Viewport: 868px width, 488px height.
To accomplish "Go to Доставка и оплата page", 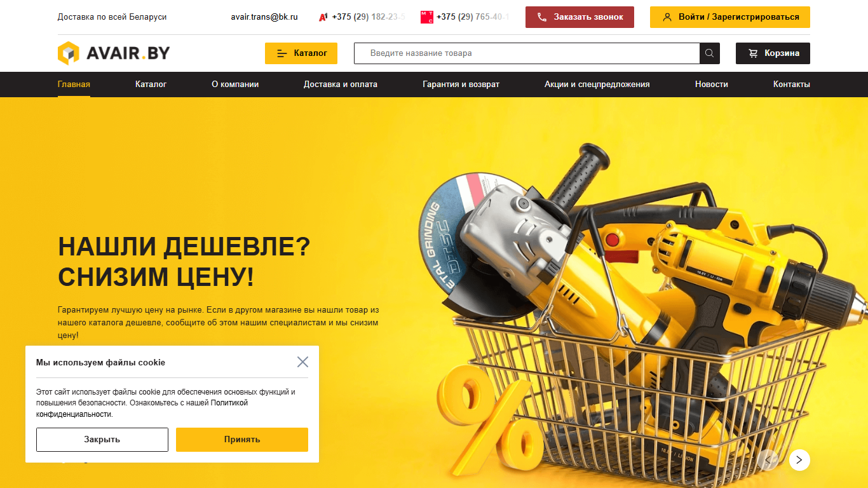I will (341, 85).
